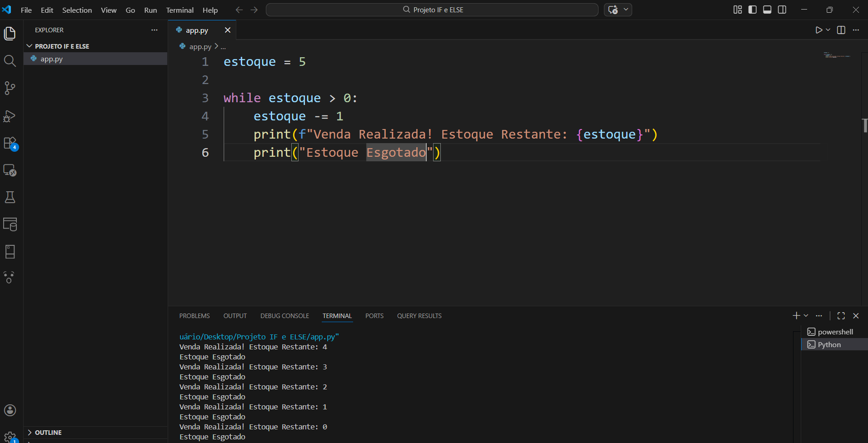Toggle the secondary side bar
The image size is (868, 443).
782,10
